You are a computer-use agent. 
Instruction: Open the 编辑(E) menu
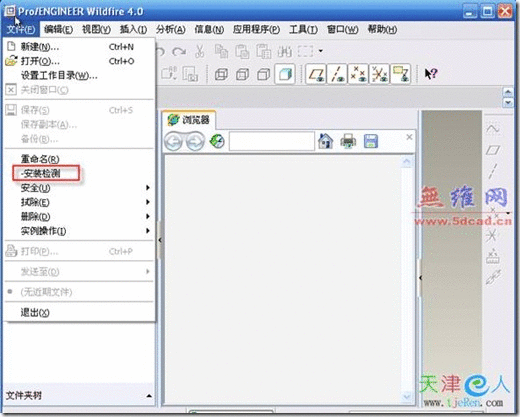(x=58, y=30)
